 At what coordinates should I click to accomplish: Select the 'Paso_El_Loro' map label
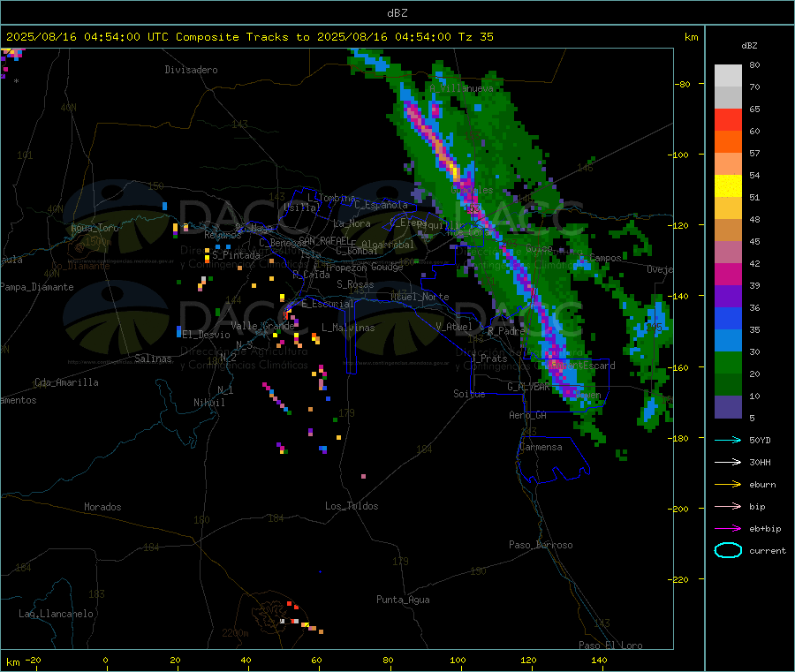(x=610, y=646)
